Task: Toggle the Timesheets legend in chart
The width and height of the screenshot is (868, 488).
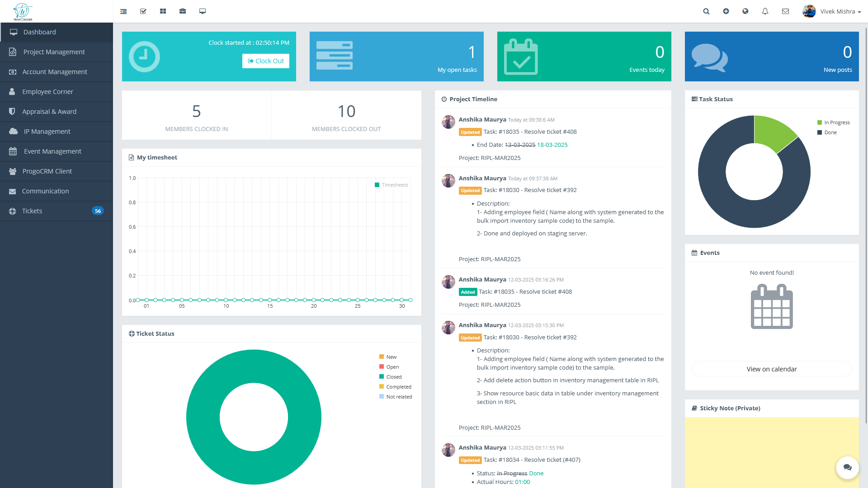Action: point(394,185)
